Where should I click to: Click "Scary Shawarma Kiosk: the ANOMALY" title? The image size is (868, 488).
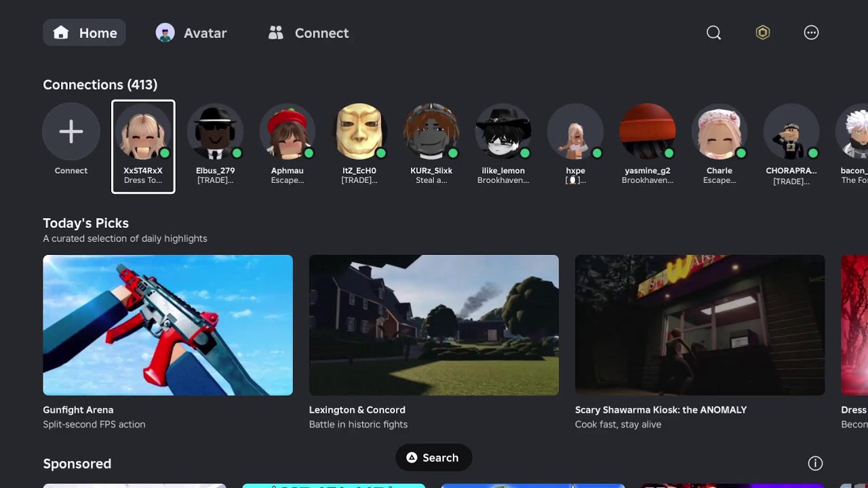(x=660, y=410)
